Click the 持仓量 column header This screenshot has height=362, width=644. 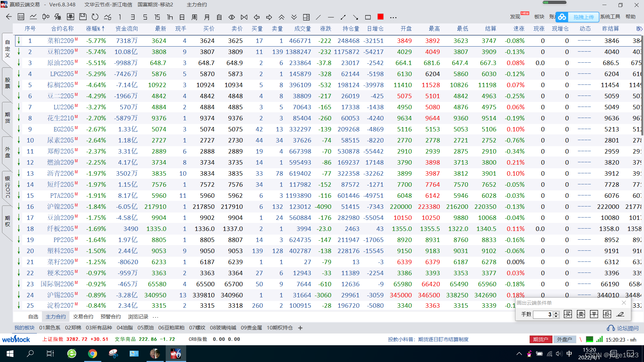click(x=351, y=28)
